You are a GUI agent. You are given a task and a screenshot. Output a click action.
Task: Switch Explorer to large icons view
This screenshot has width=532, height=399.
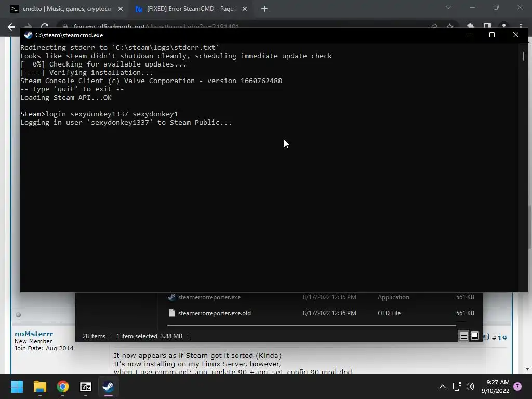(x=475, y=336)
